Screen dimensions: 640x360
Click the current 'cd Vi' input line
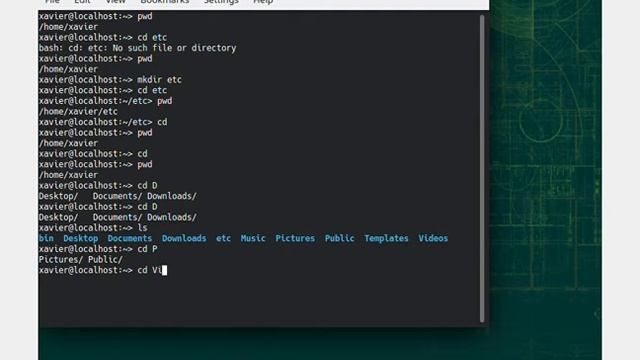click(x=103, y=270)
